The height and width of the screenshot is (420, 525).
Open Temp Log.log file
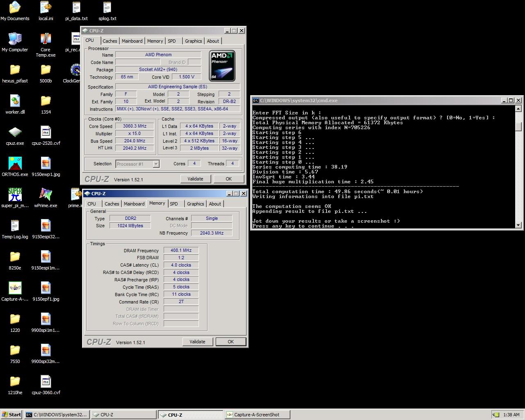tap(15, 229)
